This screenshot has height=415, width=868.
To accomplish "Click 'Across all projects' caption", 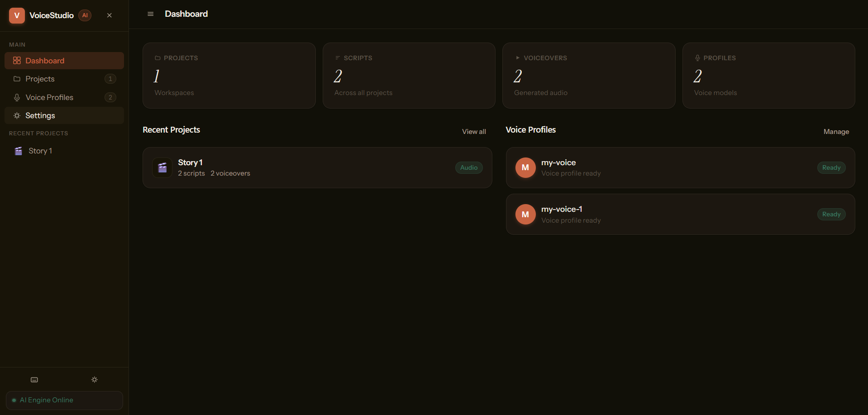I will (363, 93).
